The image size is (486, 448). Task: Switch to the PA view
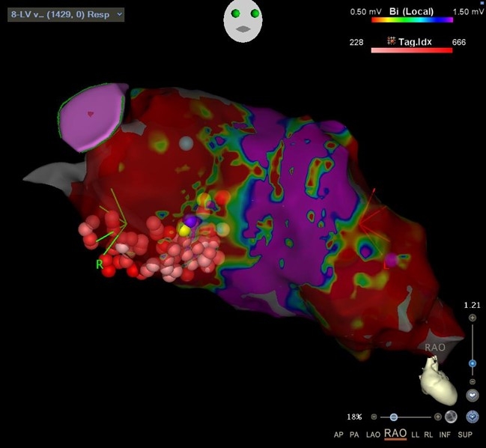tap(355, 435)
